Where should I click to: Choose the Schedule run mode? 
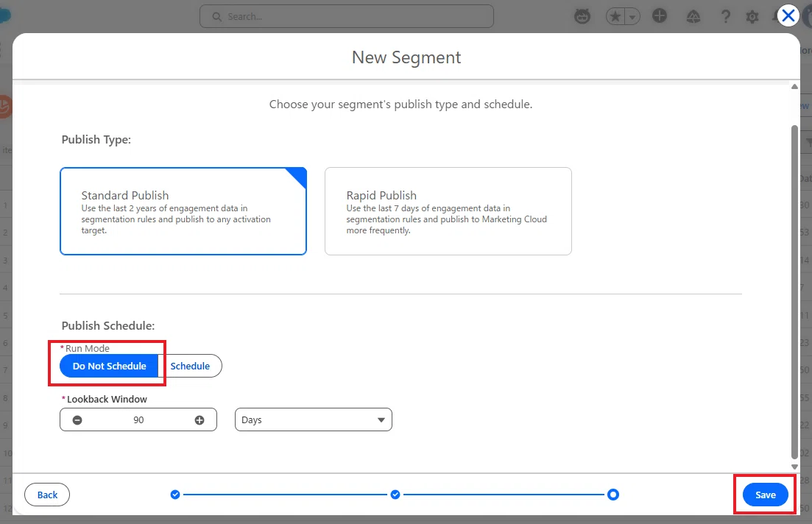pyautogui.click(x=190, y=366)
